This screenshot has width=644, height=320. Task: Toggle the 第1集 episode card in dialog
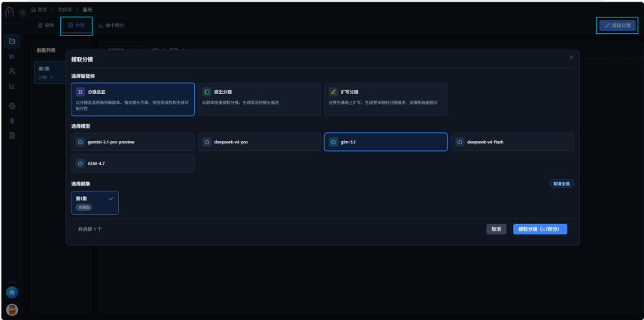[x=95, y=203]
